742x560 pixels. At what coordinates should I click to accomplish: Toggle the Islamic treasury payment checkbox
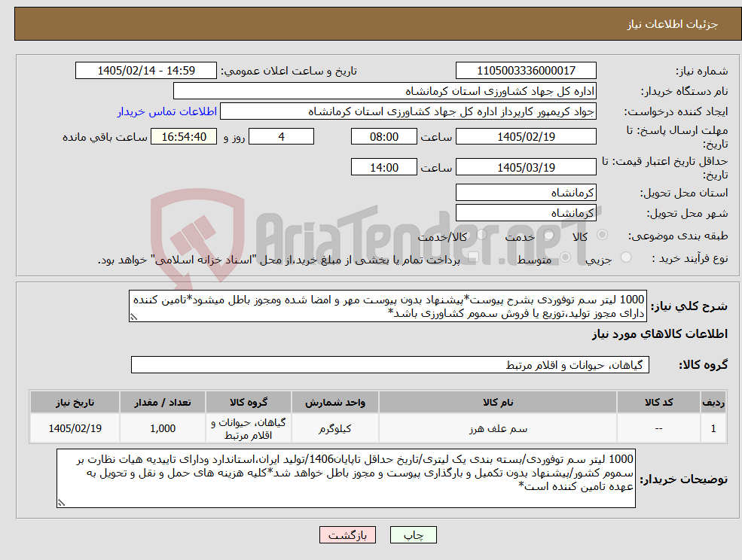pyautogui.click(x=473, y=257)
